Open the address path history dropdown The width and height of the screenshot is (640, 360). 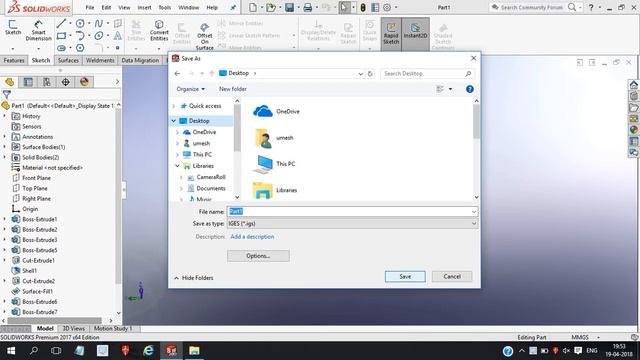360,74
